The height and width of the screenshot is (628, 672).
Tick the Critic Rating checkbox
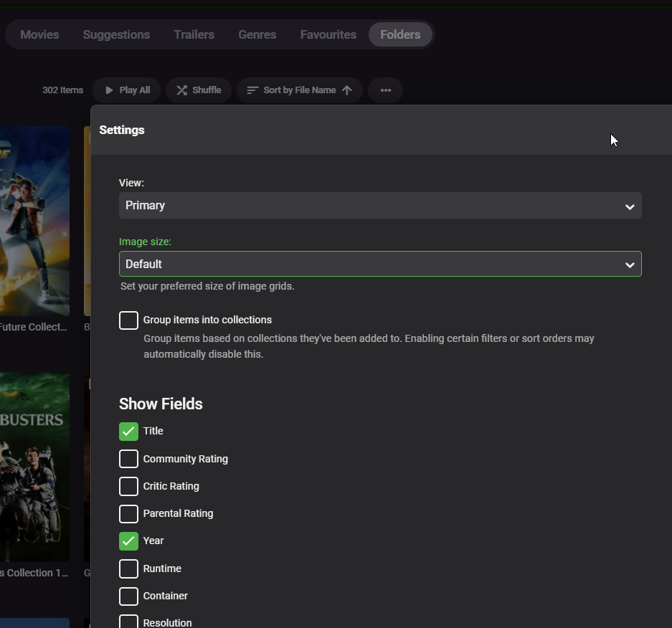(x=128, y=486)
